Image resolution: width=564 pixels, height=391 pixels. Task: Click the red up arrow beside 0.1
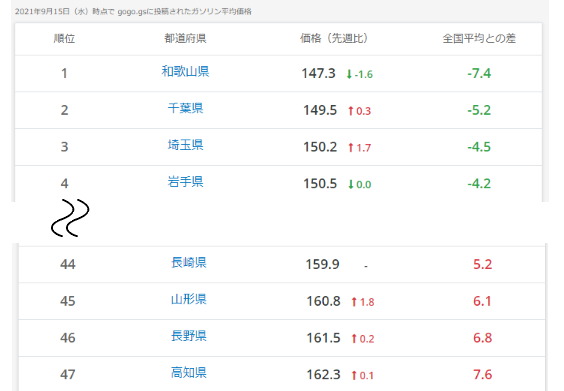point(354,376)
